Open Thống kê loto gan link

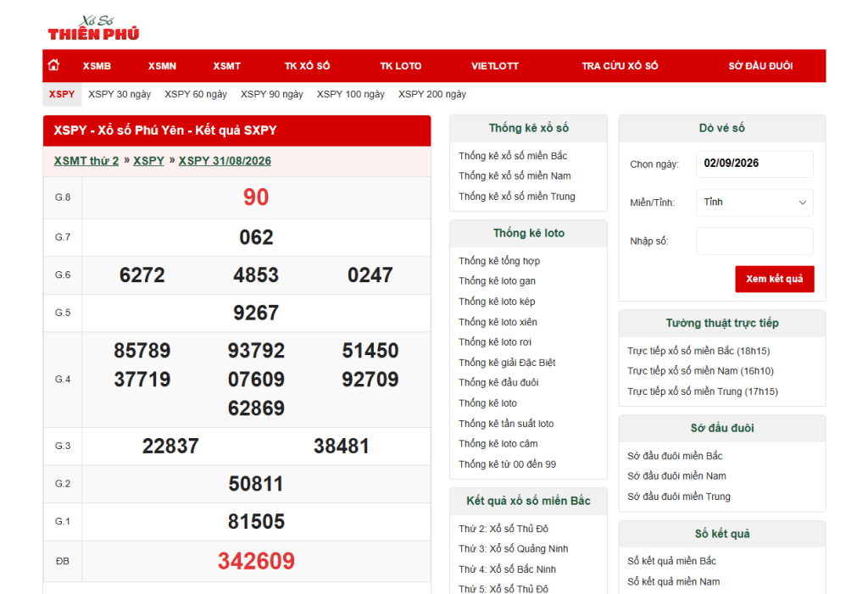497,281
